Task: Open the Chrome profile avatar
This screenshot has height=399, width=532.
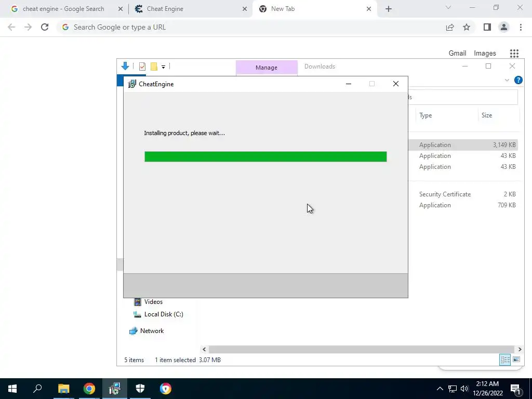Action: tap(504, 27)
